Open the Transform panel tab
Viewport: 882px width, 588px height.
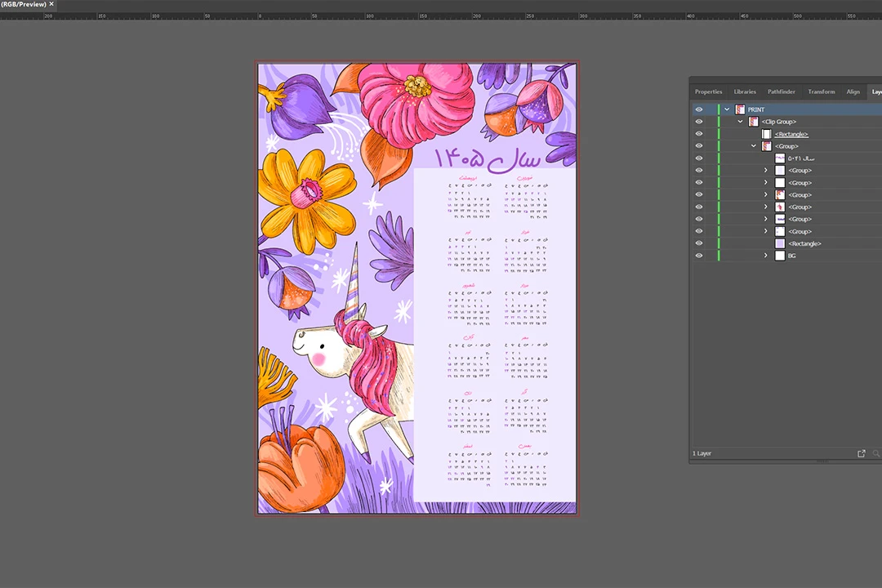click(821, 91)
